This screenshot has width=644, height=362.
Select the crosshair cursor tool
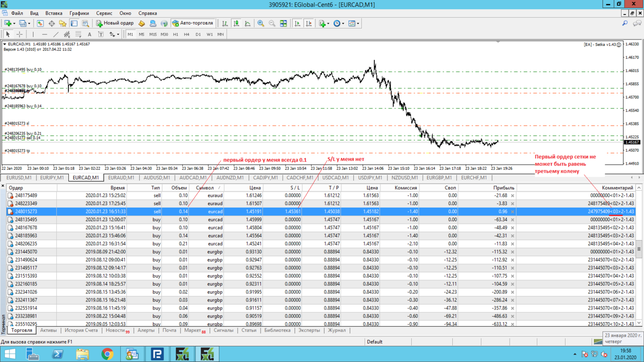tap(19, 34)
